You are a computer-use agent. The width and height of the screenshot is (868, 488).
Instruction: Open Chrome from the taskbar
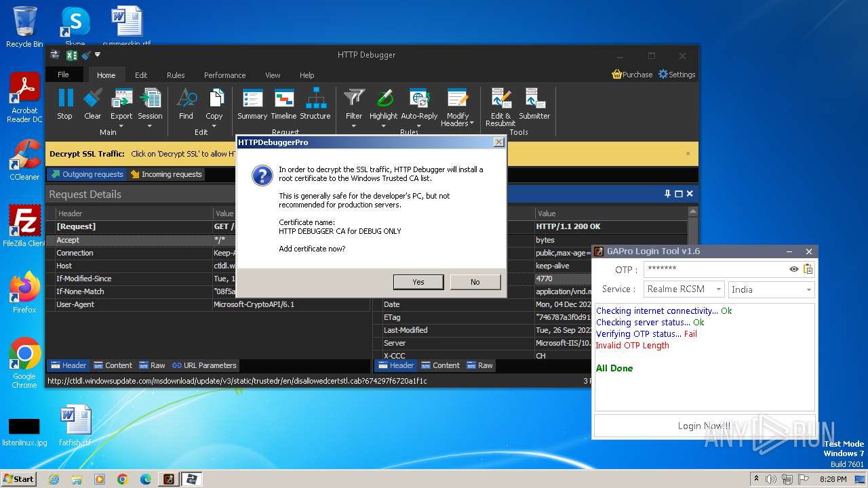(122, 479)
